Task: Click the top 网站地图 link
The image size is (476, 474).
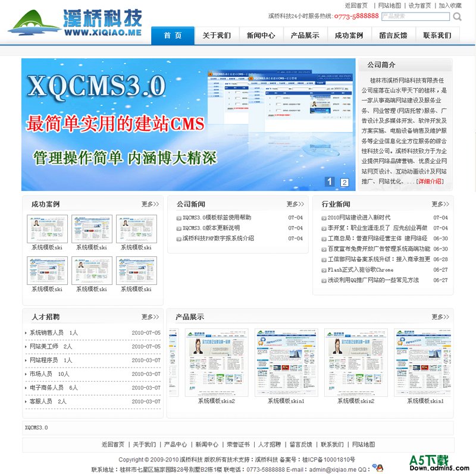Action: point(390,5)
